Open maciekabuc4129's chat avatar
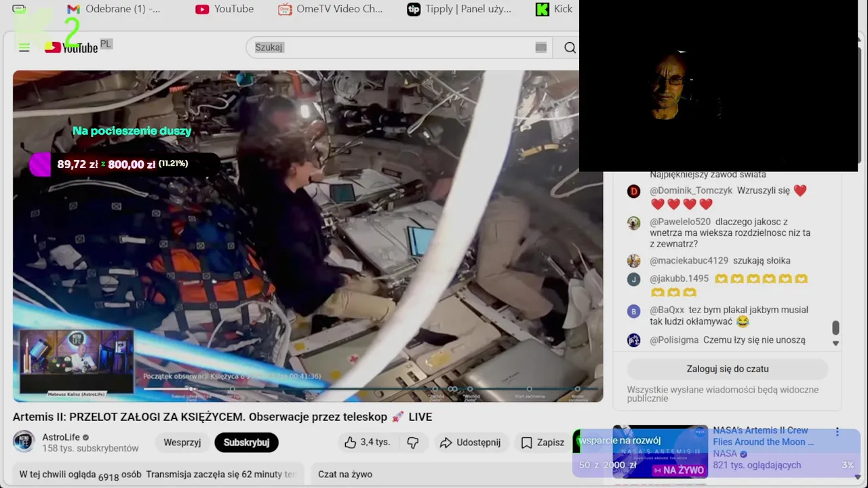The height and width of the screenshot is (488, 868). click(634, 261)
